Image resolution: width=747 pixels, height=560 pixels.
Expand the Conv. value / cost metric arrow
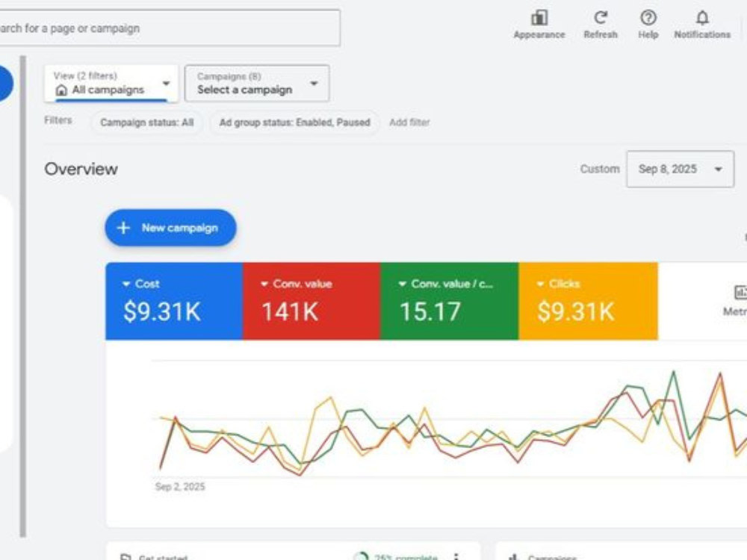[x=402, y=284]
